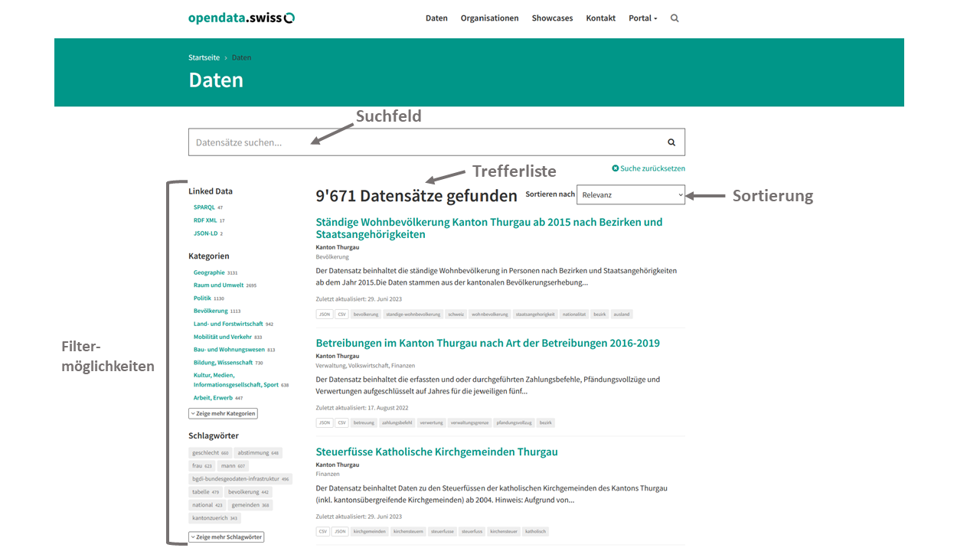Filter by keyword tag 'kantonzuerich'
The width and height of the screenshot is (980, 551).
tap(215, 518)
